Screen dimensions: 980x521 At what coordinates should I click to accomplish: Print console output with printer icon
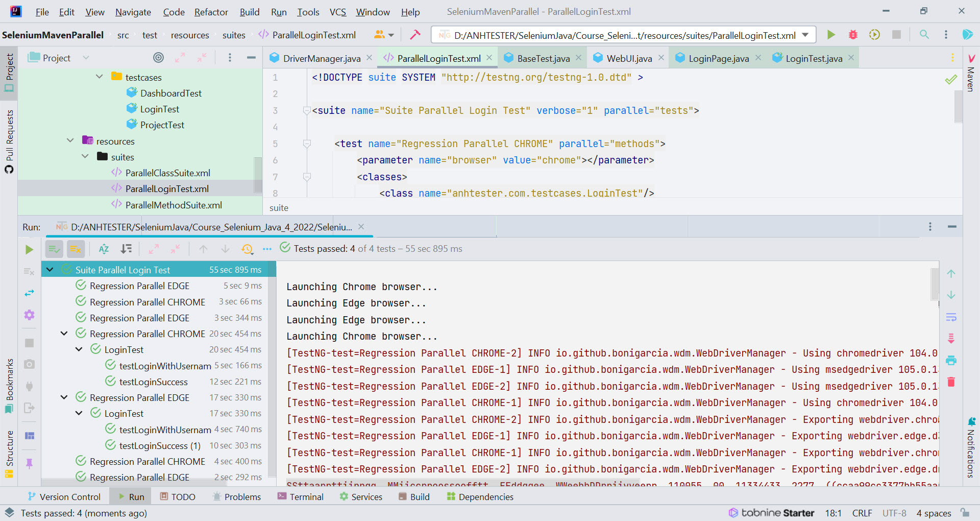click(x=951, y=361)
